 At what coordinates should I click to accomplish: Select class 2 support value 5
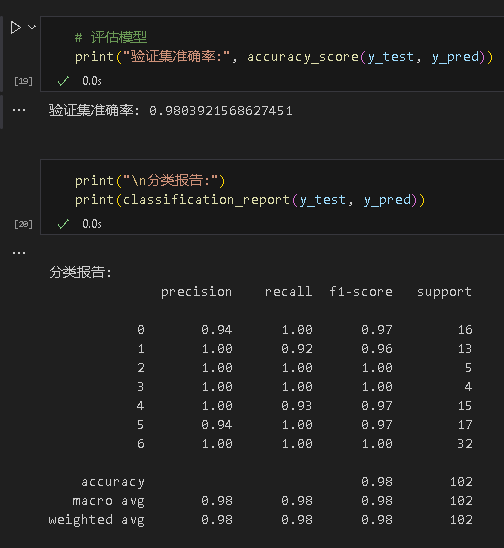click(x=469, y=368)
